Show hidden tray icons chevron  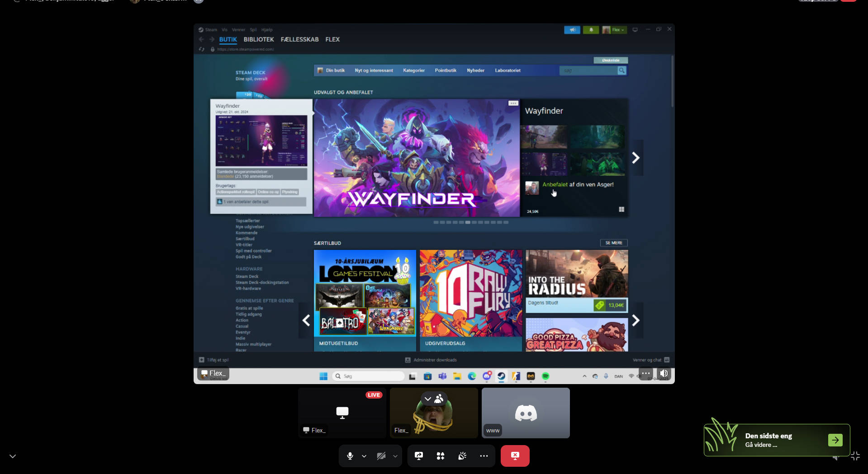point(584,376)
